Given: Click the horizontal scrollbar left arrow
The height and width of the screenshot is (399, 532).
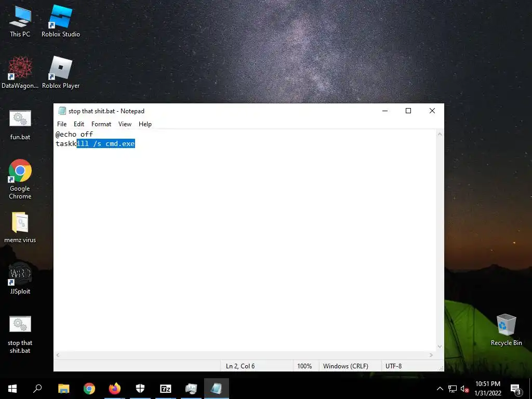Looking at the screenshot, I should pos(58,355).
